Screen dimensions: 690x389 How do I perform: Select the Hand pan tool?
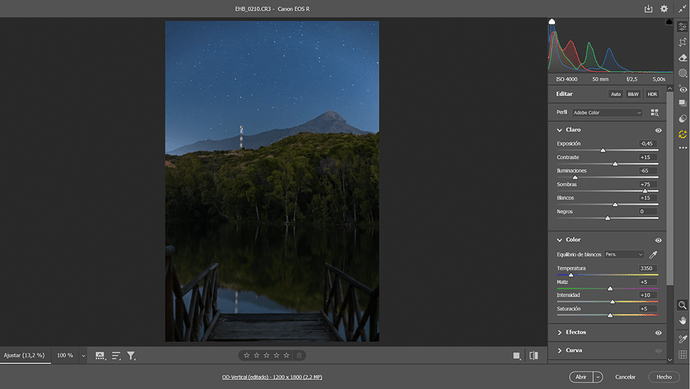pyautogui.click(x=683, y=321)
